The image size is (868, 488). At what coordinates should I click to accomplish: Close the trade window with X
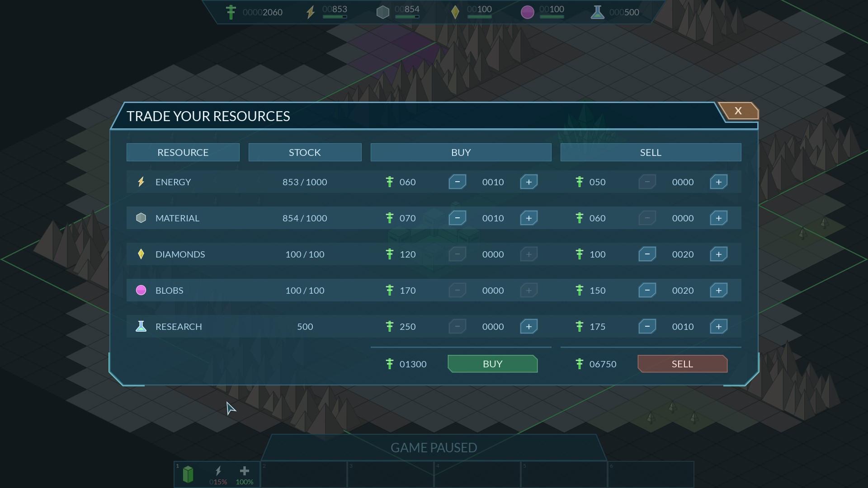click(x=738, y=111)
